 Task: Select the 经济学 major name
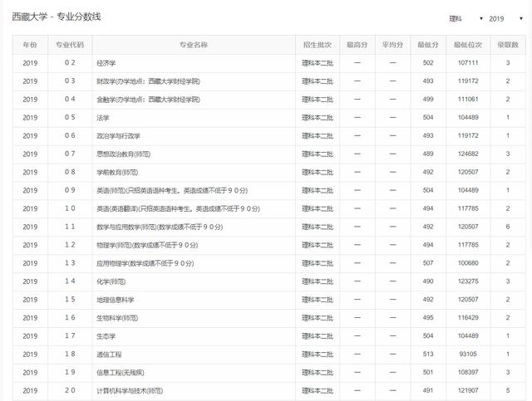tap(106, 63)
